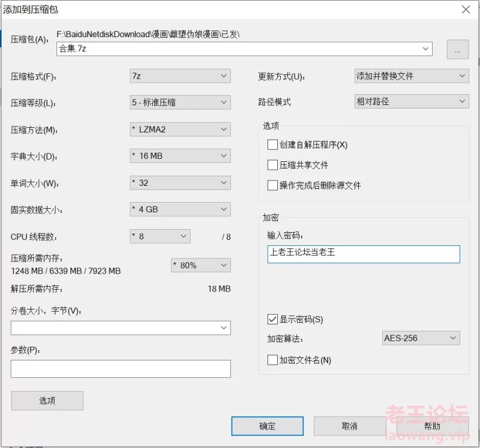Image resolution: width=480 pixels, height=448 pixels.
Task: Open the CPU 线程数 dropdown
Action: point(160,236)
